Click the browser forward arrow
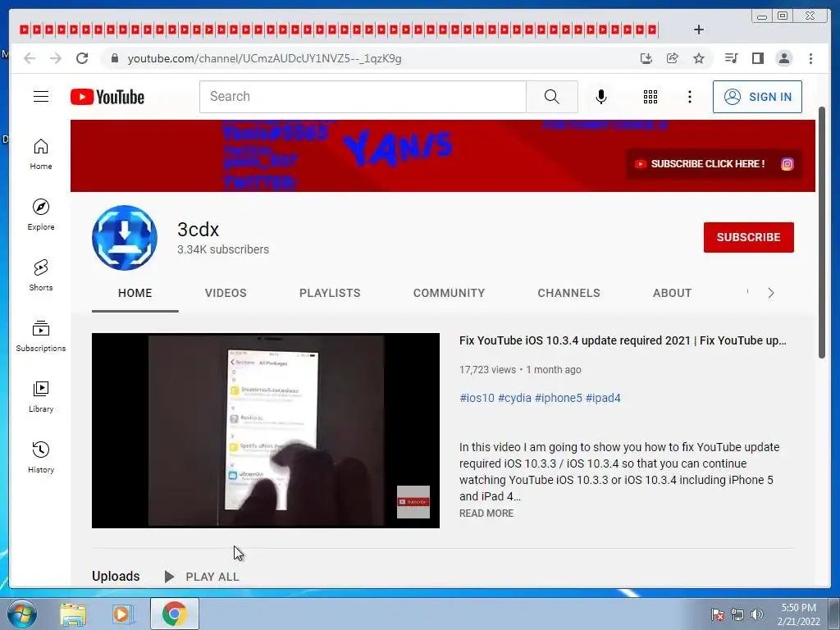This screenshot has width=840, height=630. (x=56, y=58)
